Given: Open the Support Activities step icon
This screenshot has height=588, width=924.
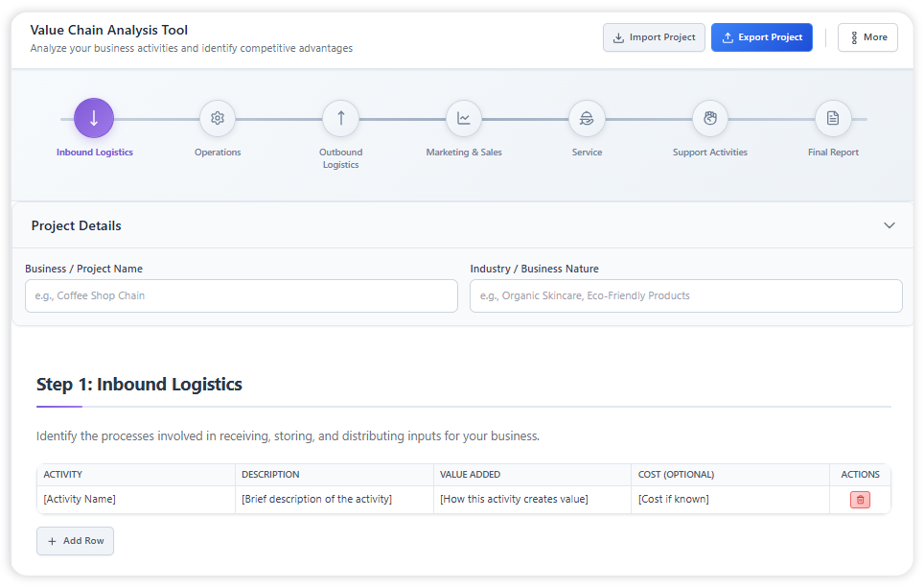Looking at the screenshot, I should [710, 119].
